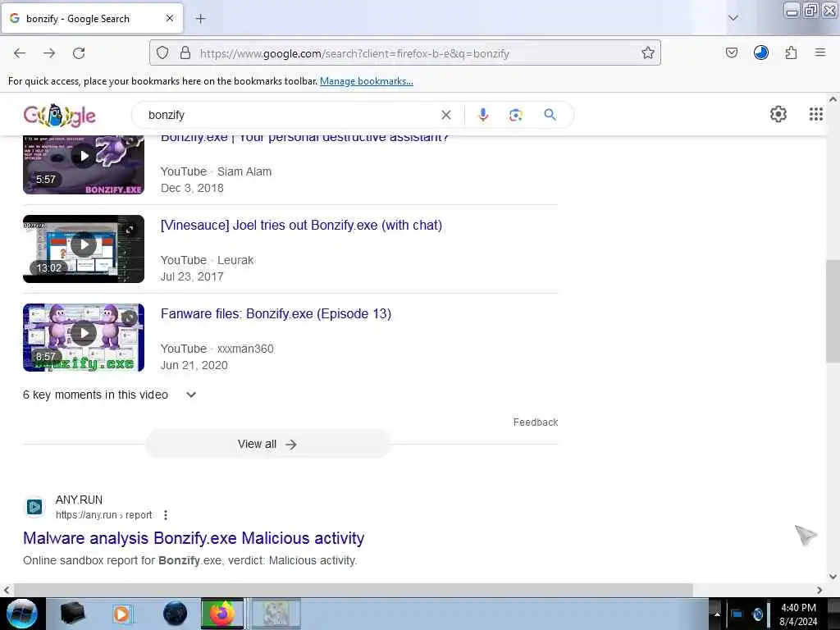The height and width of the screenshot is (630, 840).
Task: Reload the current page
Action: tap(79, 53)
